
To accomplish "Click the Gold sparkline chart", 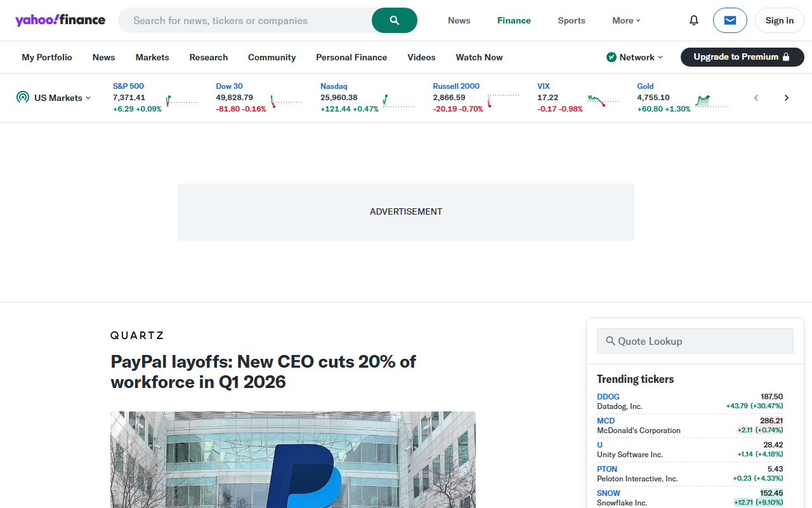I will pyautogui.click(x=711, y=100).
